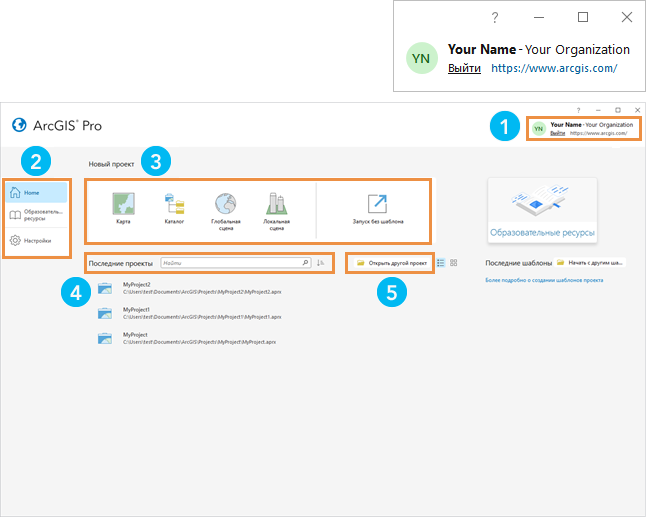Screen dimensions: 646x517
Task: Click Открыть другой проект button
Action: (392, 263)
